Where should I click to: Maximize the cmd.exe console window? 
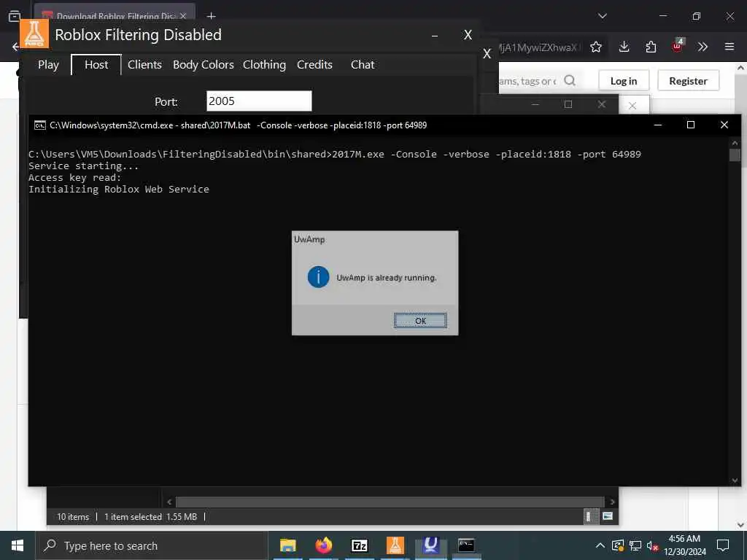[x=690, y=125]
